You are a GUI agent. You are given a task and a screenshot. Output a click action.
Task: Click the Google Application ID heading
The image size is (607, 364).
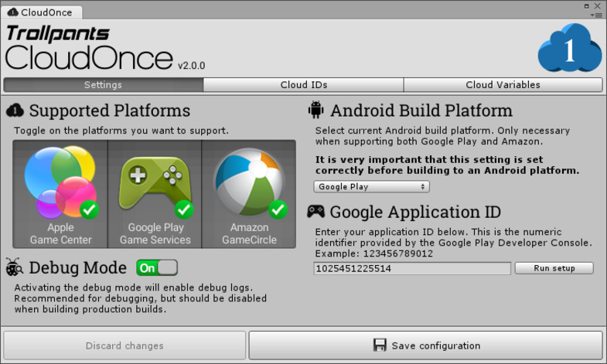[x=415, y=212]
